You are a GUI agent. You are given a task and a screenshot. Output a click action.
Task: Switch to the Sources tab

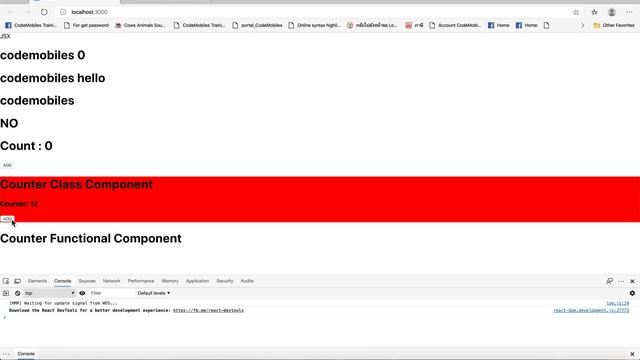[87, 281]
